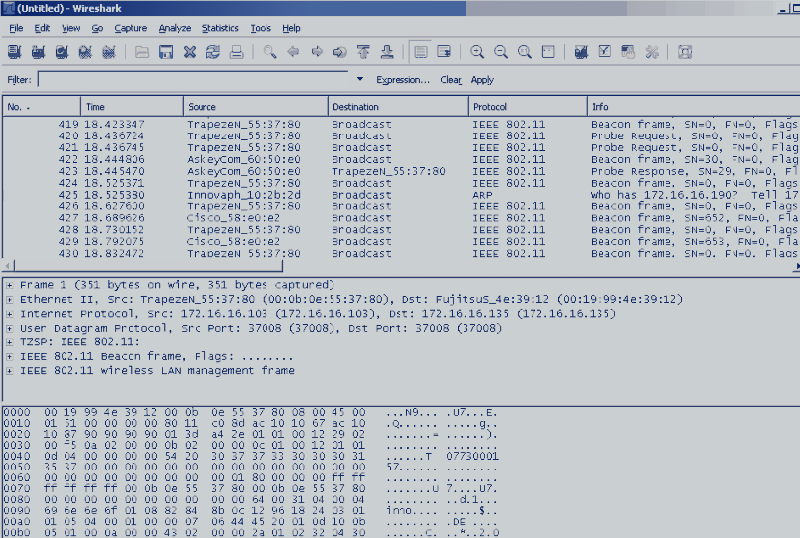The height and width of the screenshot is (538, 800).
Task: Print packets icon
Action: pos(236,52)
